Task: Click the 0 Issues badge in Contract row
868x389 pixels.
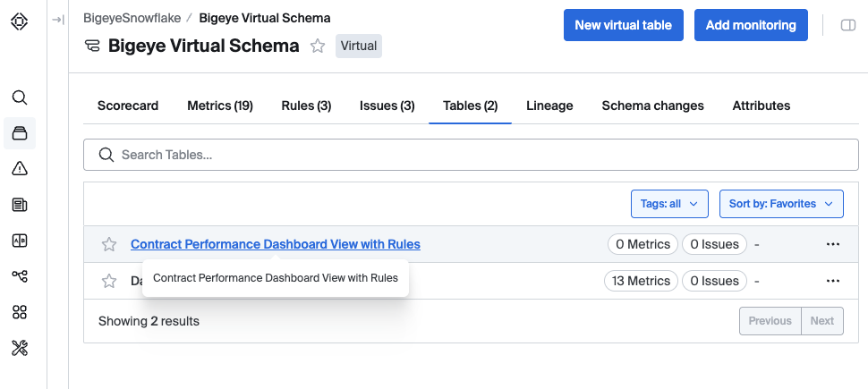Action: pyautogui.click(x=714, y=244)
